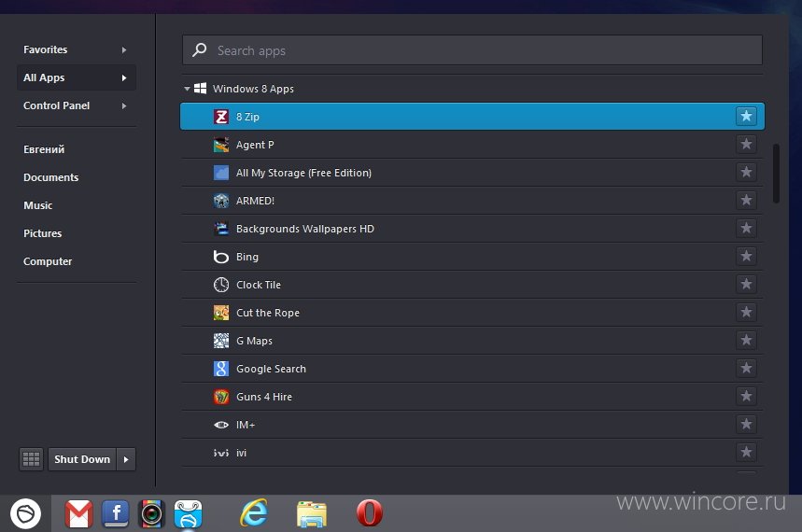Viewport: 802px width, 532px height.
Task: Star All My Storage as favorite
Action: [746, 172]
